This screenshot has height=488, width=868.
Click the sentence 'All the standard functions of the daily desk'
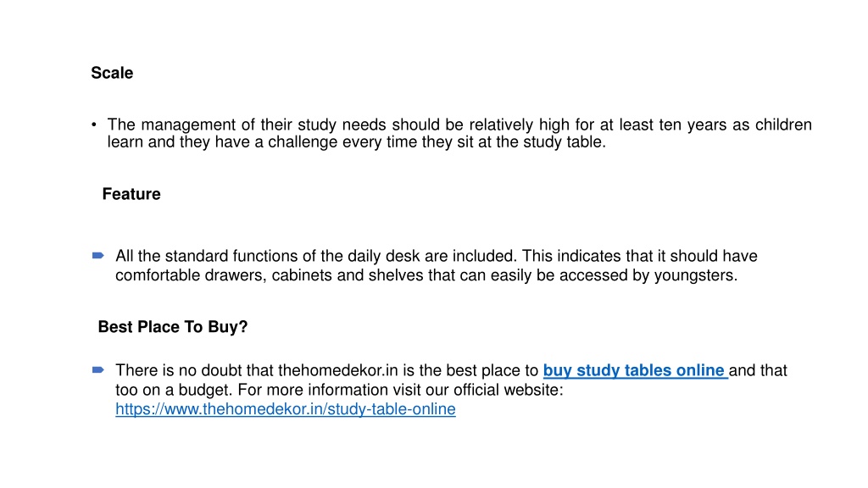tap(315, 256)
